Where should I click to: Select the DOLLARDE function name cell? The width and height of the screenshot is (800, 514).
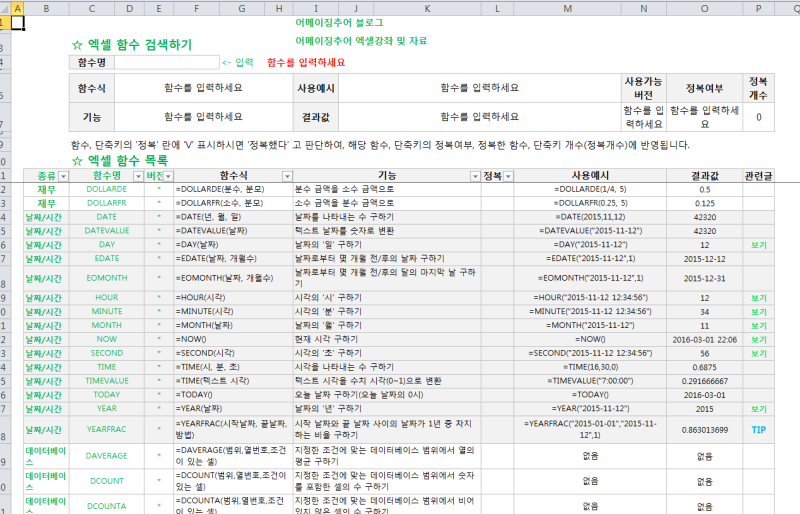(x=106, y=189)
